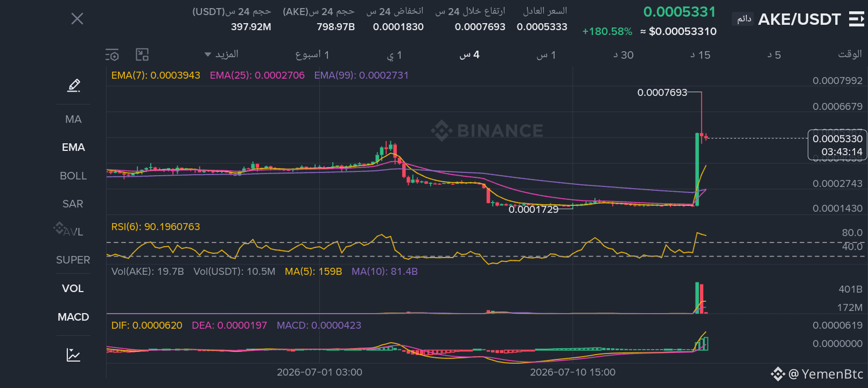Toggle the BOLL indicator
Image resolution: width=868 pixels, height=388 pixels.
pos(73,176)
